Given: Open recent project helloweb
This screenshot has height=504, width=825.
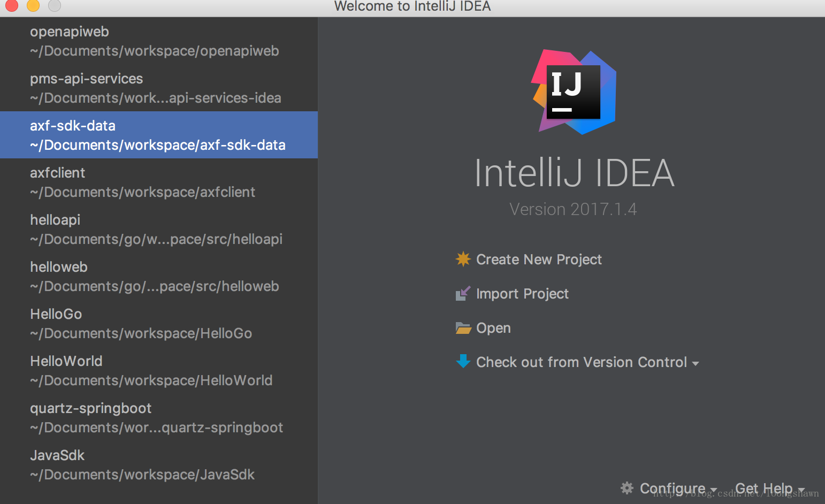Looking at the screenshot, I should click(x=159, y=276).
